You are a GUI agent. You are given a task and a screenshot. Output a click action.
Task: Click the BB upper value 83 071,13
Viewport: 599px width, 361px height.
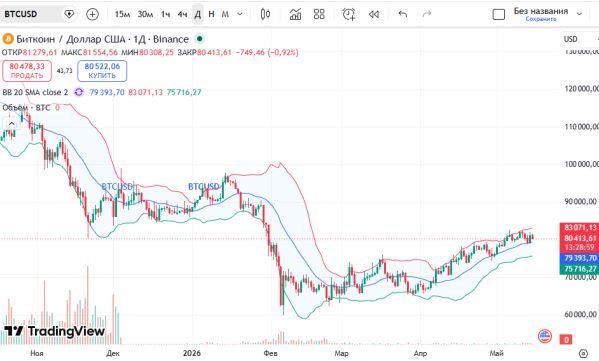tap(145, 92)
